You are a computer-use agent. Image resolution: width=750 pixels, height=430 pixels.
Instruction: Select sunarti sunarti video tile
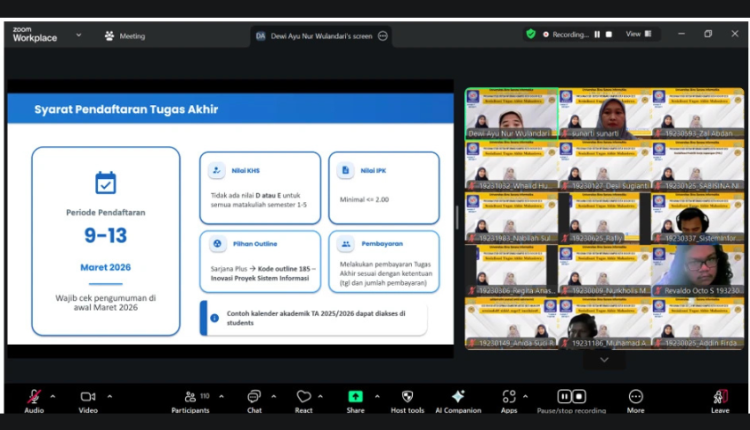(605, 113)
